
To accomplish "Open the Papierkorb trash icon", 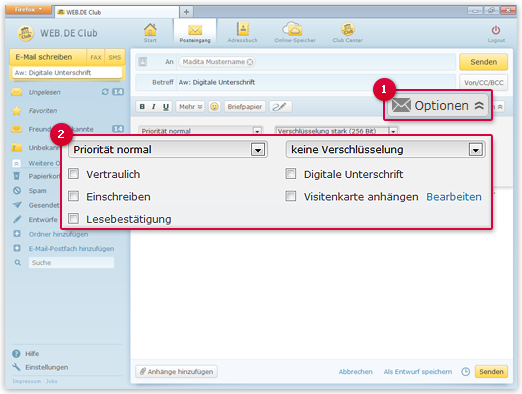I will click(x=17, y=176).
